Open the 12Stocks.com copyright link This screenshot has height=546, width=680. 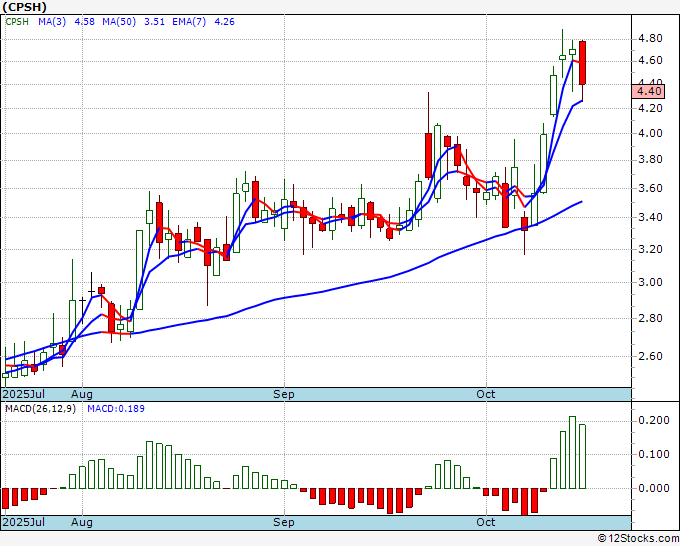(x=638, y=539)
